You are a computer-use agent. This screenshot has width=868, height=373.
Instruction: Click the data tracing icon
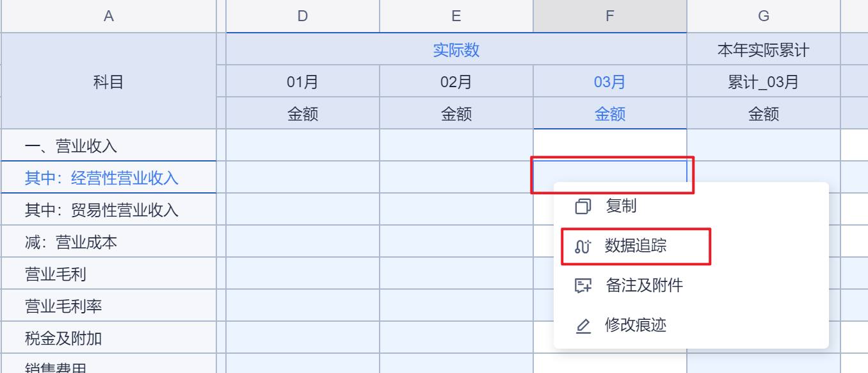583,246
